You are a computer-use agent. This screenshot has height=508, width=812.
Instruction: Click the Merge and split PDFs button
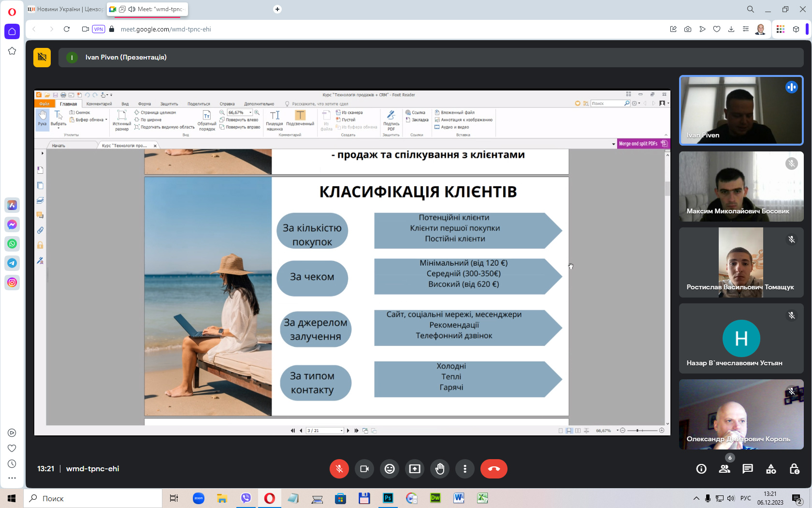[643, 144]
